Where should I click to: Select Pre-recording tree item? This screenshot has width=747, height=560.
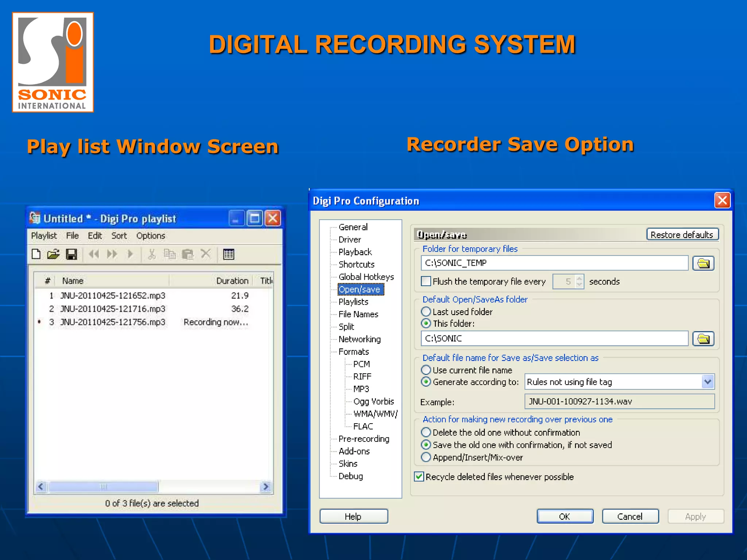(364, 439)
